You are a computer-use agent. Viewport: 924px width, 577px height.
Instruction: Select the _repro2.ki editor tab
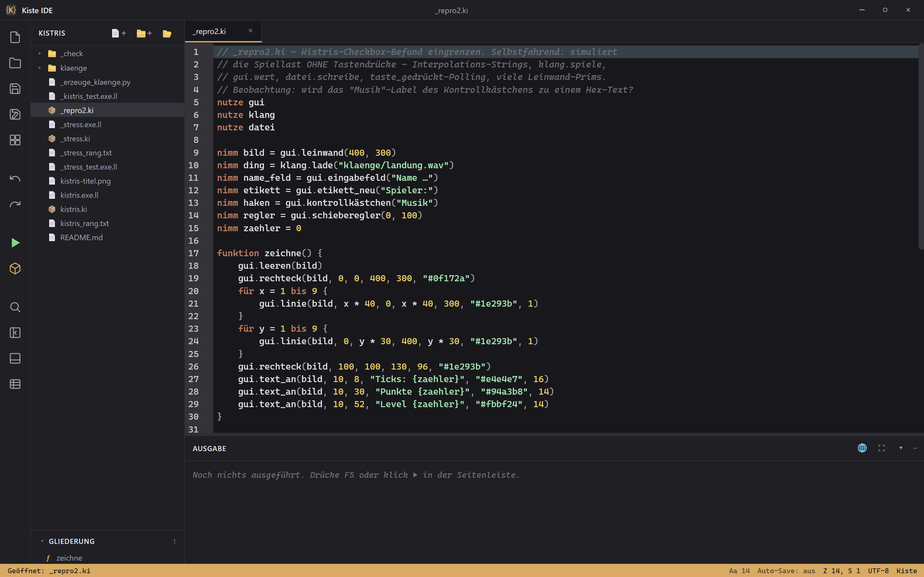[x=209, y=31]
